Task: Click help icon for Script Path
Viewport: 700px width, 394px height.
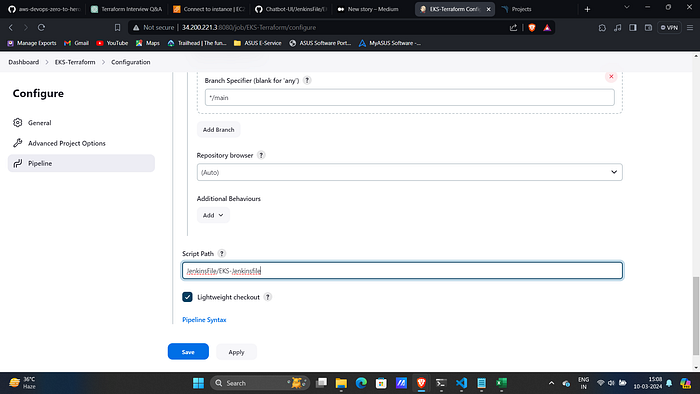Action: [221, 253]
